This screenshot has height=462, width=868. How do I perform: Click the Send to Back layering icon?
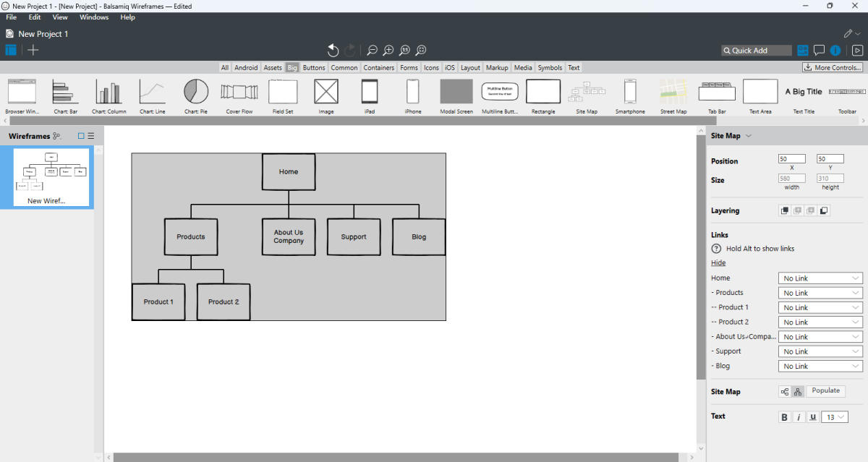(824, 210)
